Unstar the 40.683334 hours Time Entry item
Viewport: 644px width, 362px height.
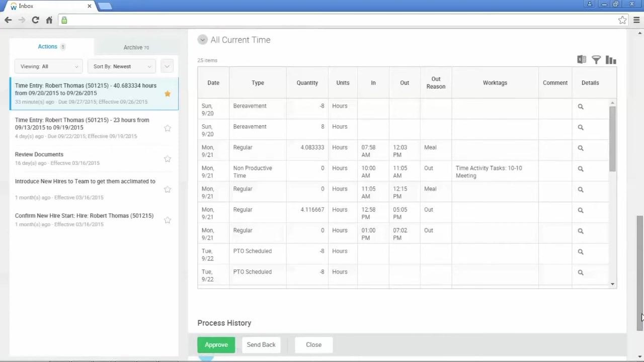click(168, 94)
